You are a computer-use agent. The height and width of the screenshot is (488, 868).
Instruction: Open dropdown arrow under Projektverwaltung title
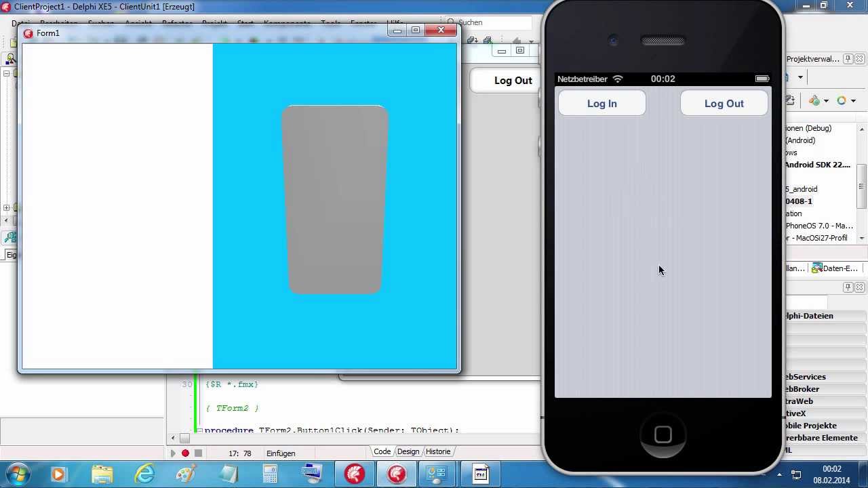[800, 77]
